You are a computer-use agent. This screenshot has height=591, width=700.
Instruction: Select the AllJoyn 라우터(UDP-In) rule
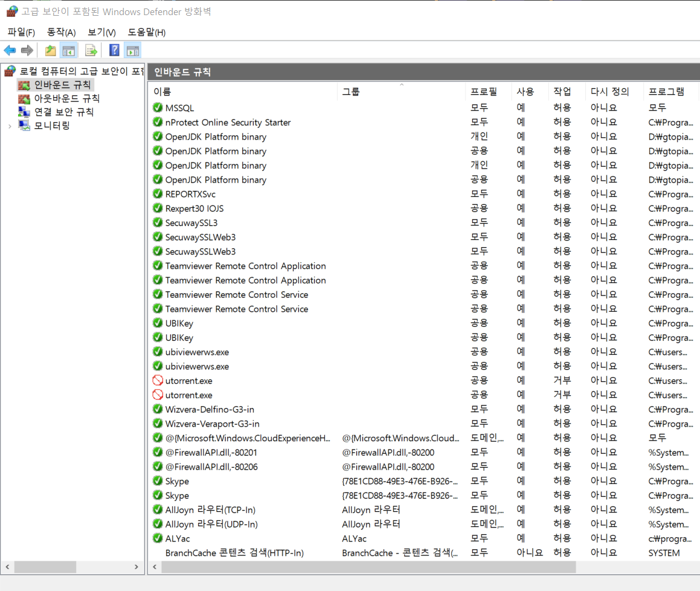211,524
